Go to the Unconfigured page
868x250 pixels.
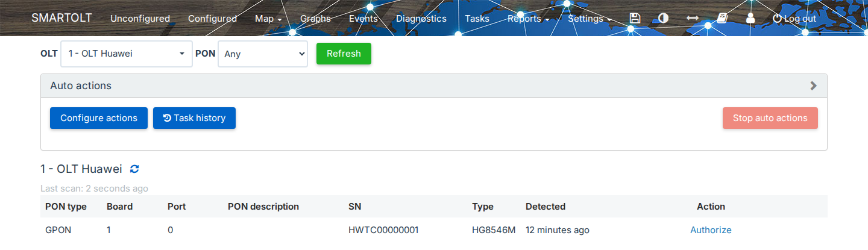click(x=140, y=19)
